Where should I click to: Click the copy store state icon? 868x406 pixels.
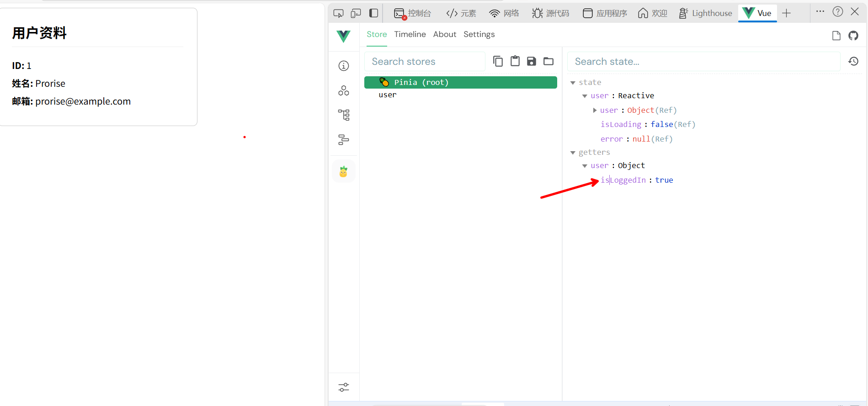(498, 61)
